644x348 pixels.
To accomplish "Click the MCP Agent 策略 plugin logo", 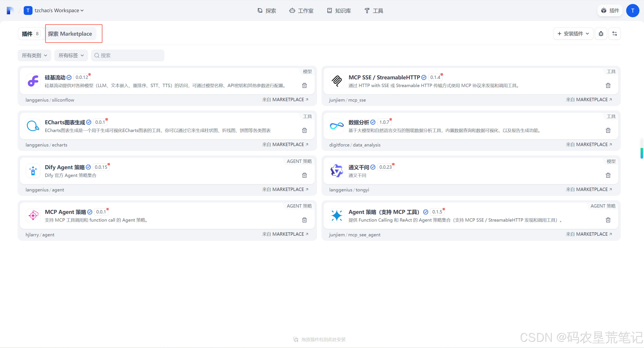I will click(33, 215).
